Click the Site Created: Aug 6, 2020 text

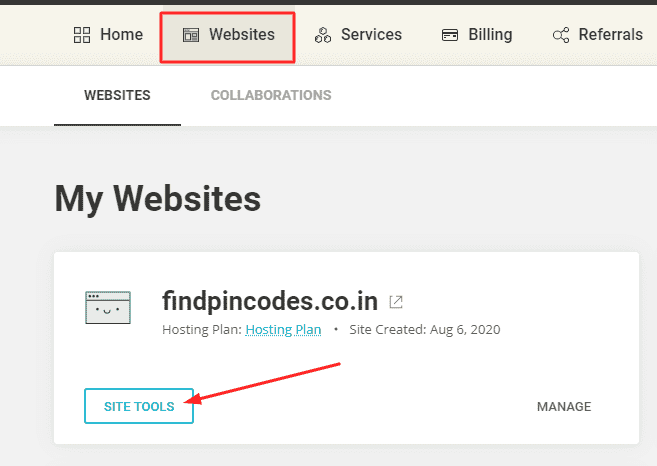425,330
